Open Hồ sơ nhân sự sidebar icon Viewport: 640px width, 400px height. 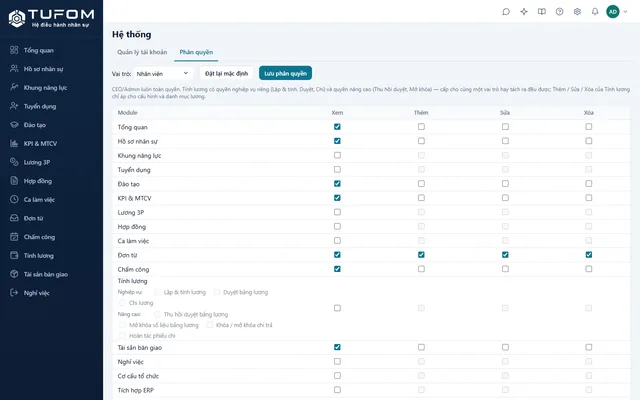(14, 69)
